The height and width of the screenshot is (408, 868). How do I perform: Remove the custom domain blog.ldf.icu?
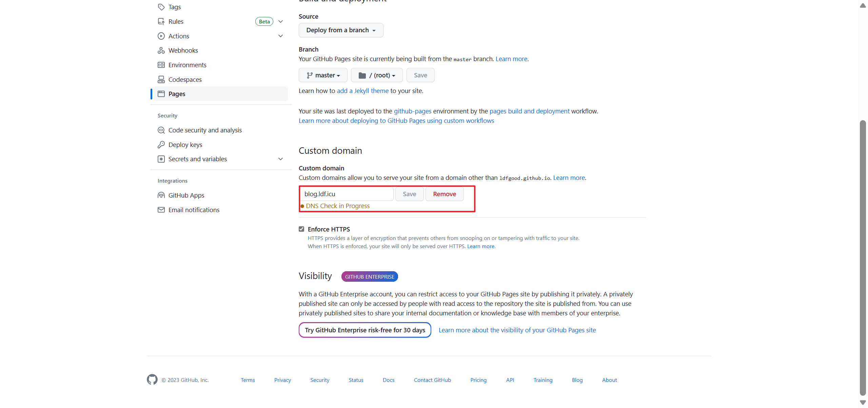[x=445, y=194]
